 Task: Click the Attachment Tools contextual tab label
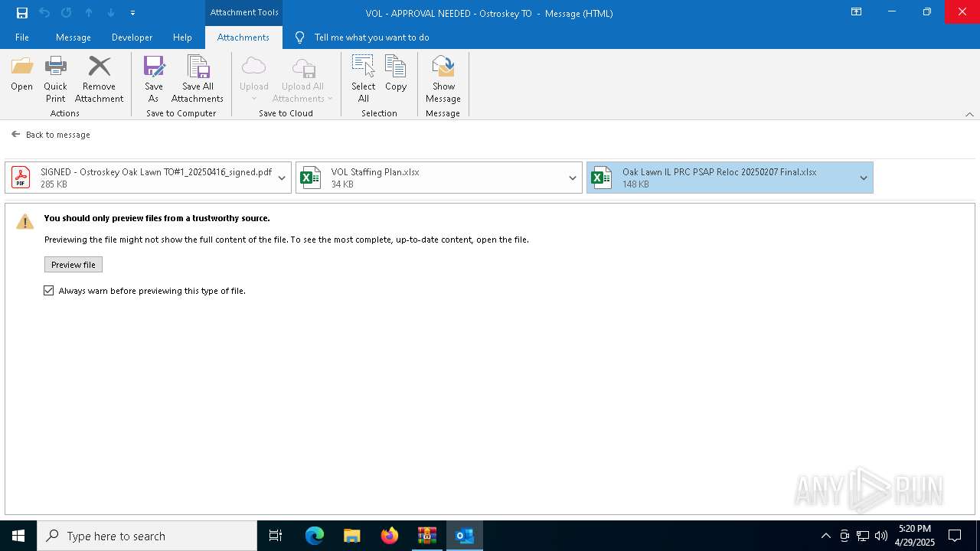pyautogui.click(x=244, y=12)
